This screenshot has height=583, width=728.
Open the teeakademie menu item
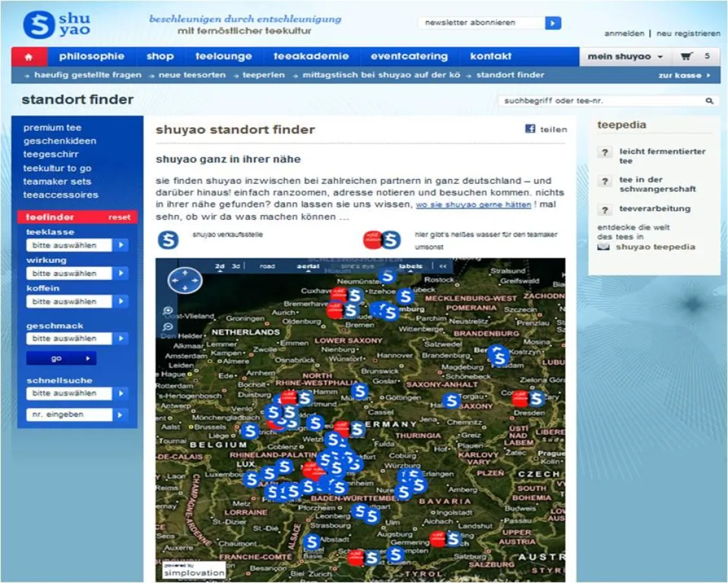point(311,56)
